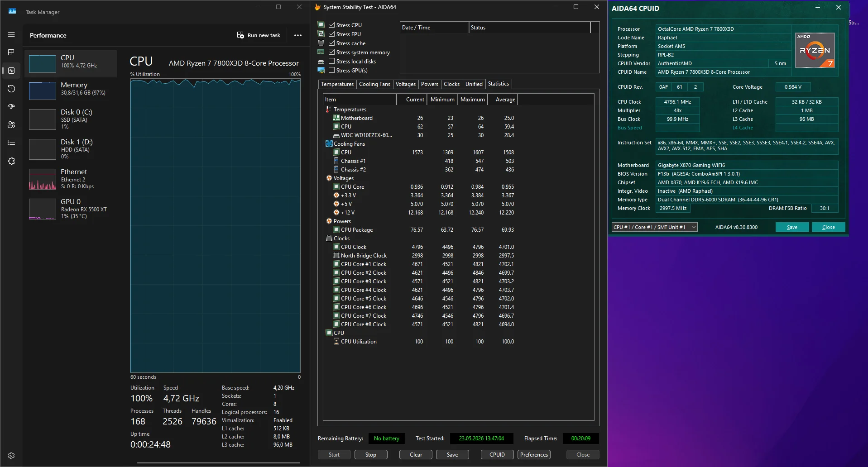Click Close in AIDA64 CPUID window
Screen dimensions: 868x467
pos(828,227)
